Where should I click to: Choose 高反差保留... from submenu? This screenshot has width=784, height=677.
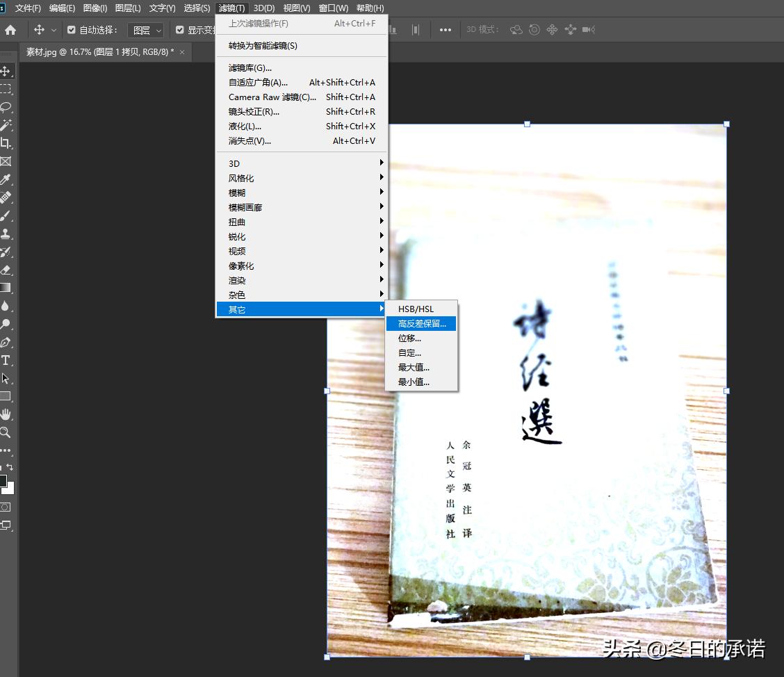(421, 324)
